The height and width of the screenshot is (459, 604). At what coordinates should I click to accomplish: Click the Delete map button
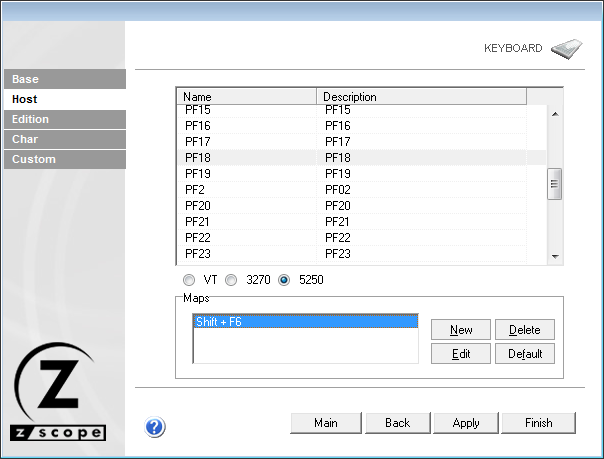point(525,330)
